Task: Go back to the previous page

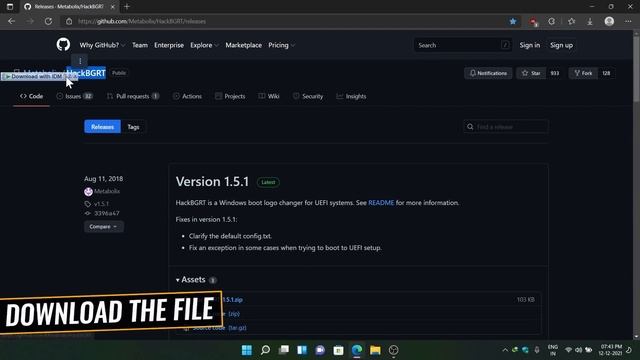Action: click(x=11, y=21)
